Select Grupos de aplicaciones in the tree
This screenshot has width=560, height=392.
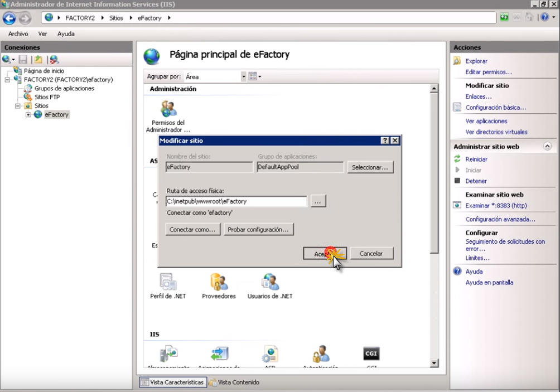click(64, 88)
